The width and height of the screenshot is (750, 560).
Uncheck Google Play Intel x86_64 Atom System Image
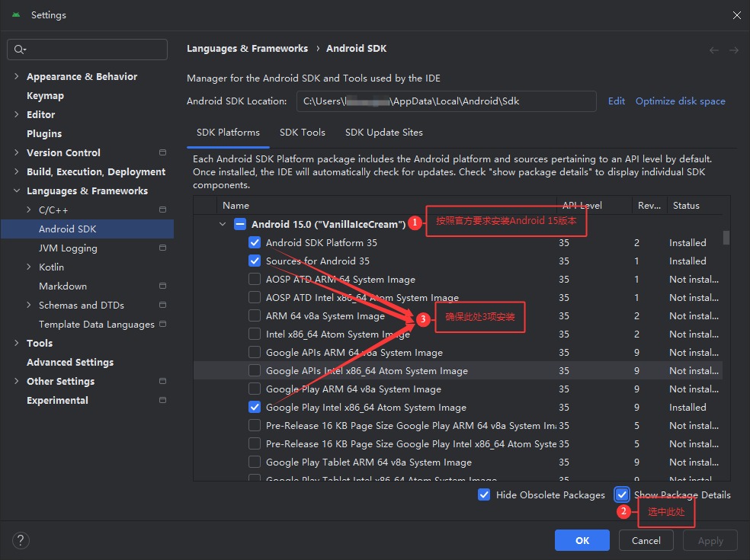[x=255, y=407]
